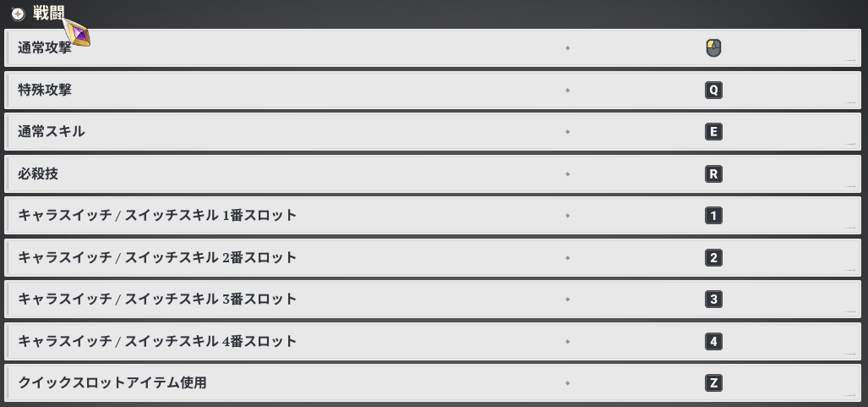Select the 特殊攻撃 row label
This screenshot has height=407, width=868.
(45, 90)
